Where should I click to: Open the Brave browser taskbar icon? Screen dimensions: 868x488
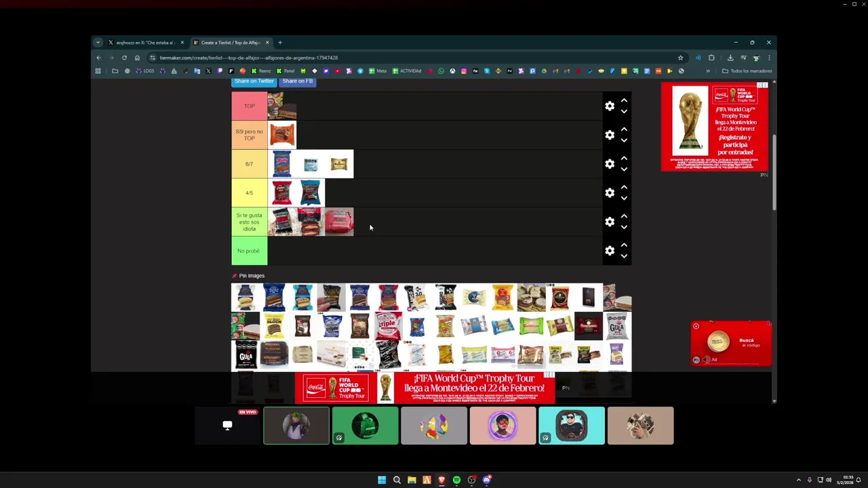click(x=441, y=480)
